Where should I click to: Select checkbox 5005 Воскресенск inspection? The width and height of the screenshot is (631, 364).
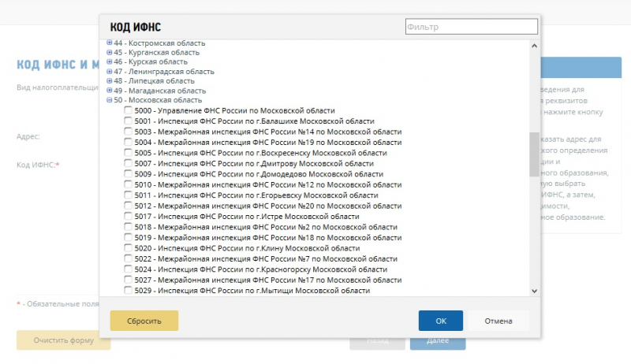tap(129, 153)
